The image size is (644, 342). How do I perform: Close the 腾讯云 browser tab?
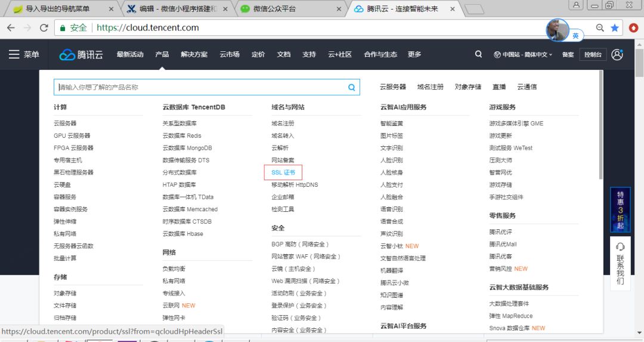pos(452,8)
